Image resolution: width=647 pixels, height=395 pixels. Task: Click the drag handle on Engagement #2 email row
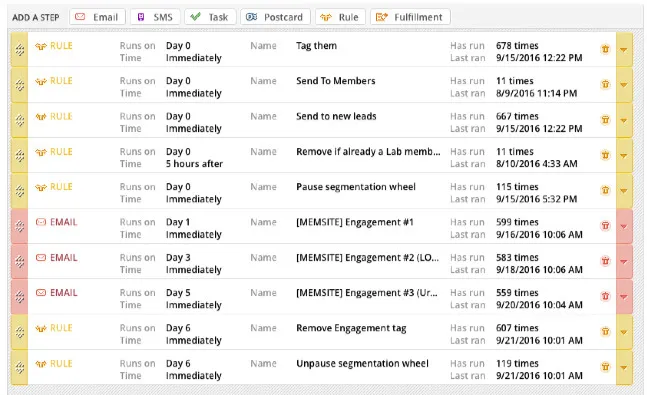(19, 261)
